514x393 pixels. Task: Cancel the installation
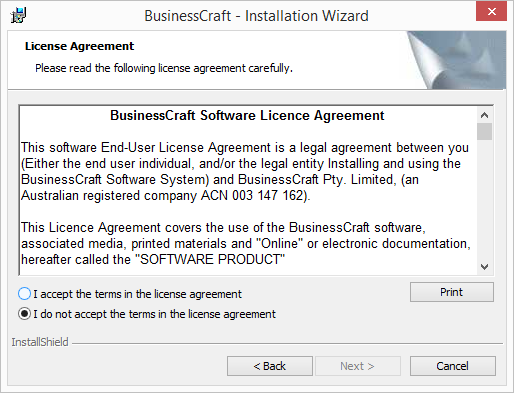[x=453, y=366]
